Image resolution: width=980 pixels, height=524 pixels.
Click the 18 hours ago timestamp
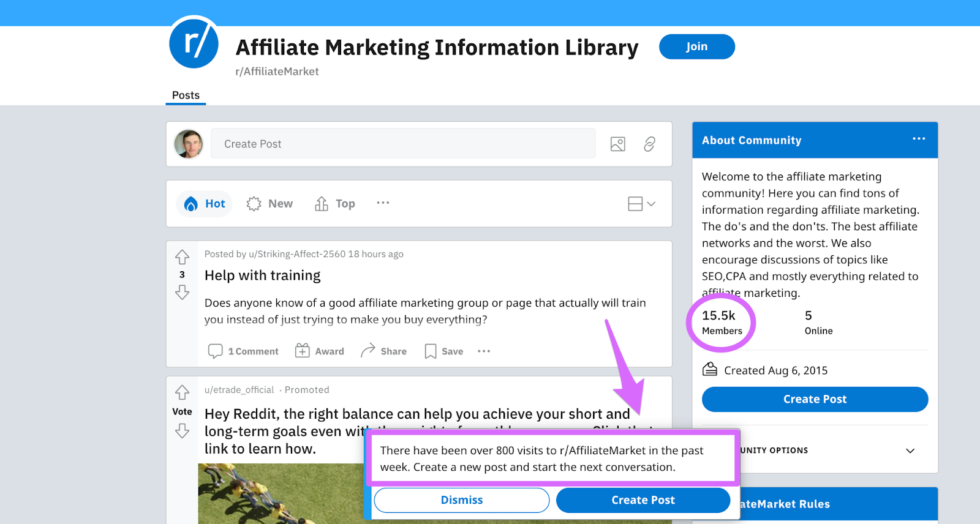(376, 254)
